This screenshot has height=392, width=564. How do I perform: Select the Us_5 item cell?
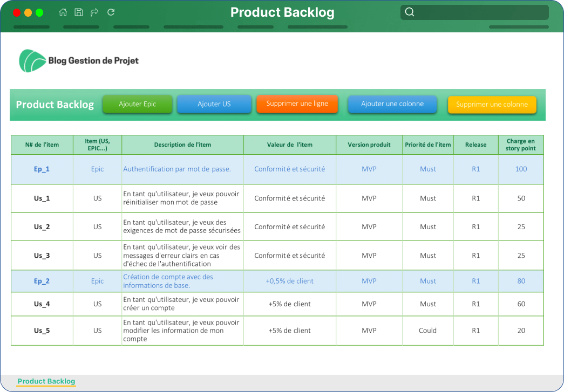click(x=42, y=331)
